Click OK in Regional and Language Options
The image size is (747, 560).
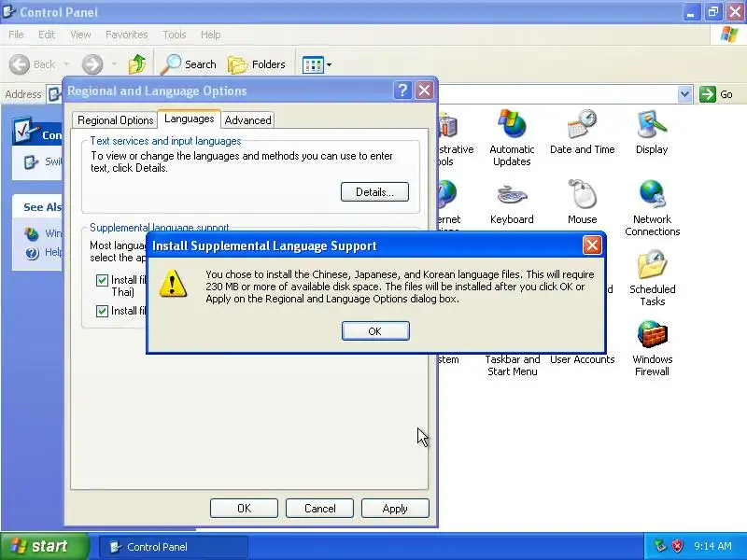click(x=244, y=508)
